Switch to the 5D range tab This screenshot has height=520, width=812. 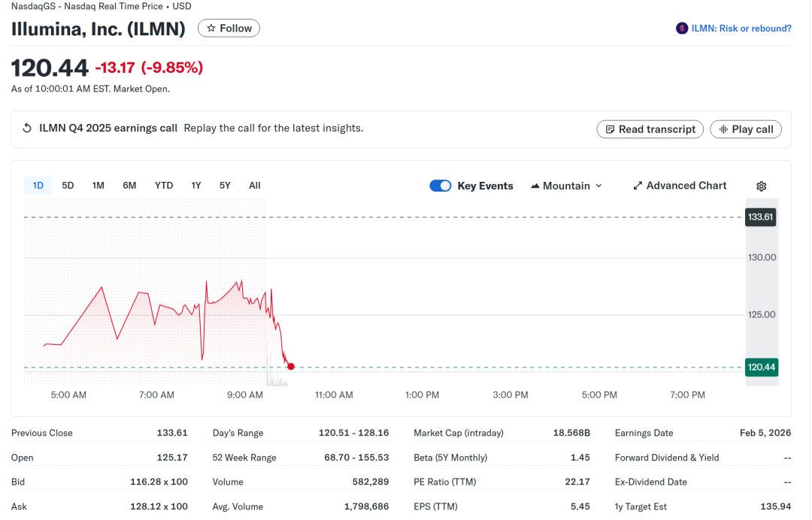[x=68, y=186]
